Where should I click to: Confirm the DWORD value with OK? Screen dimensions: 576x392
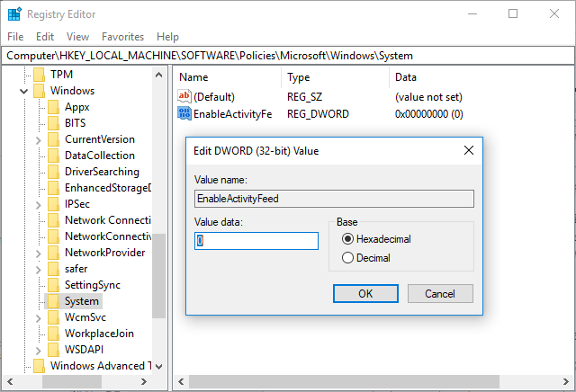pos(365,294)
